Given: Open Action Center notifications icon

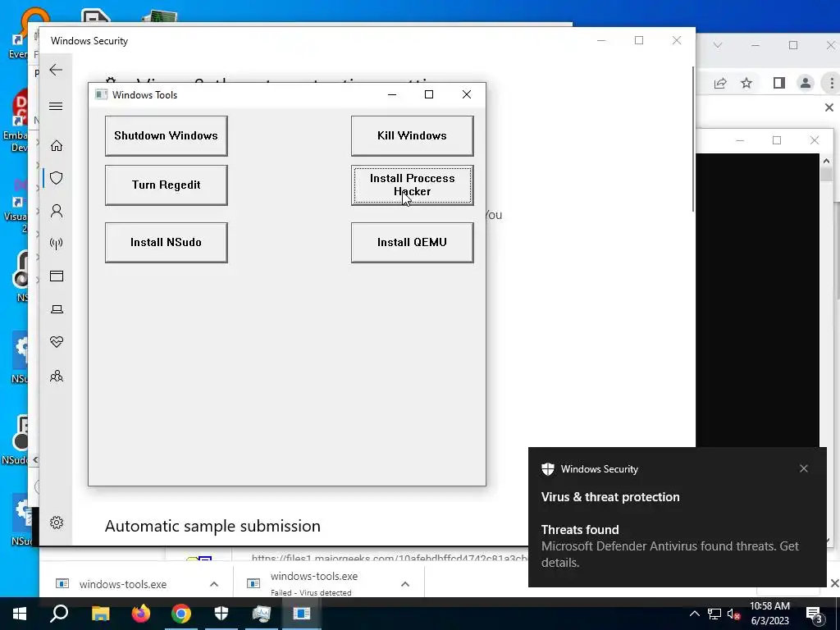Looking at the screenshot, I should point(815,614).
